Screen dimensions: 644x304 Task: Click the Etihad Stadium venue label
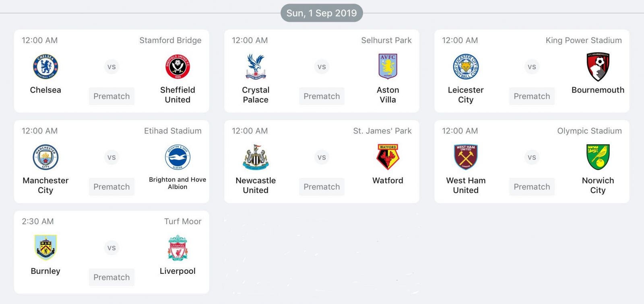coord(173,131)
